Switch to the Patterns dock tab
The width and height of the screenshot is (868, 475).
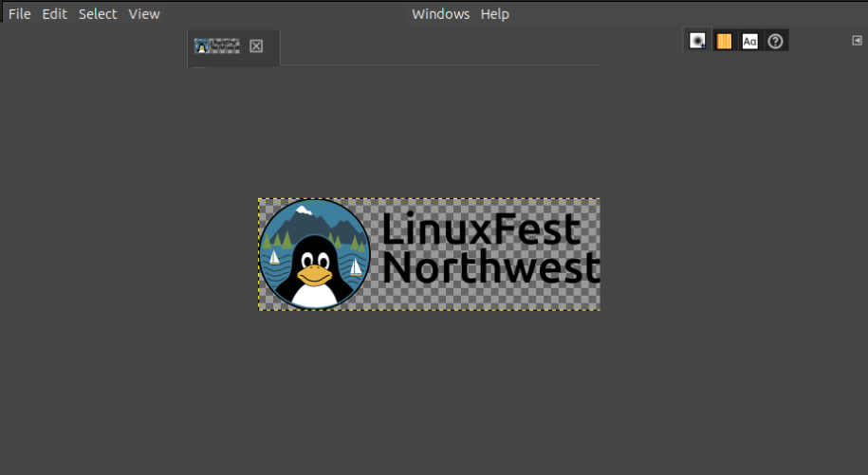pos(724,41)
